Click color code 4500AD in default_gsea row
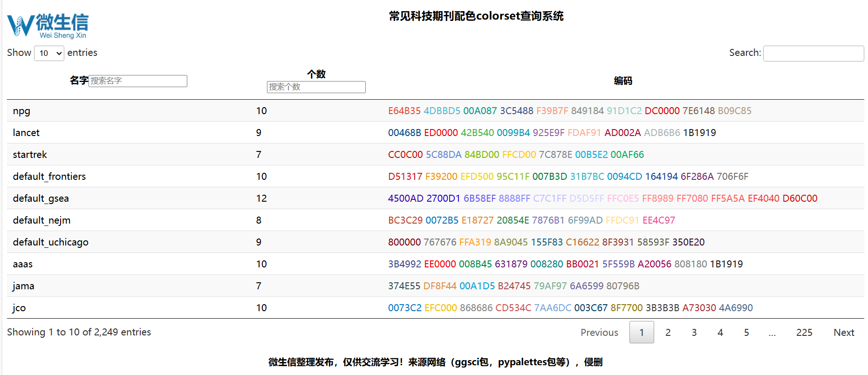The height and width of the screenshot is (375, 868). 406,198
